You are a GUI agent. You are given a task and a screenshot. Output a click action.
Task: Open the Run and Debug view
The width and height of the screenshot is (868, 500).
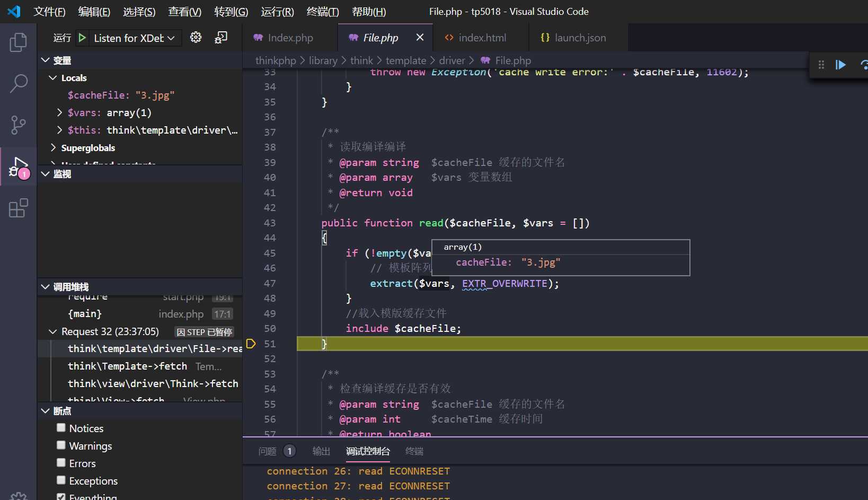pos(18,167)
